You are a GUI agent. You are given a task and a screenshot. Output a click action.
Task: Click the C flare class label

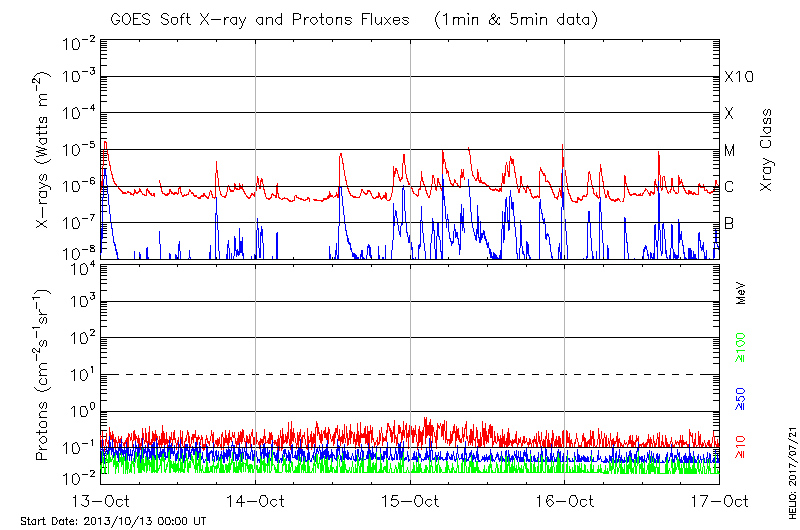click(x=730, y=187)
